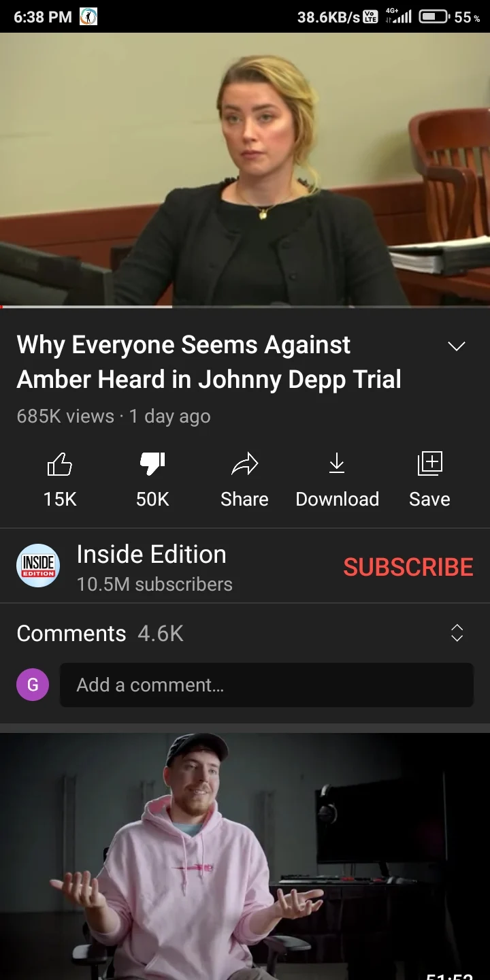Viewport: 490px width, 980px height.
Task: Tap the Share arrow icon
Action: 244,464
